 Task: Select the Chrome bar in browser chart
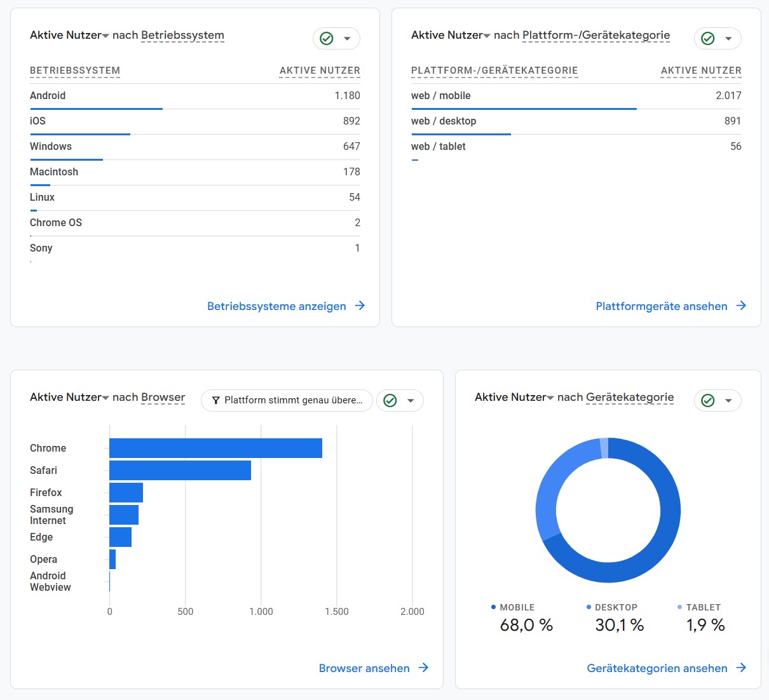tap(215, 448)
